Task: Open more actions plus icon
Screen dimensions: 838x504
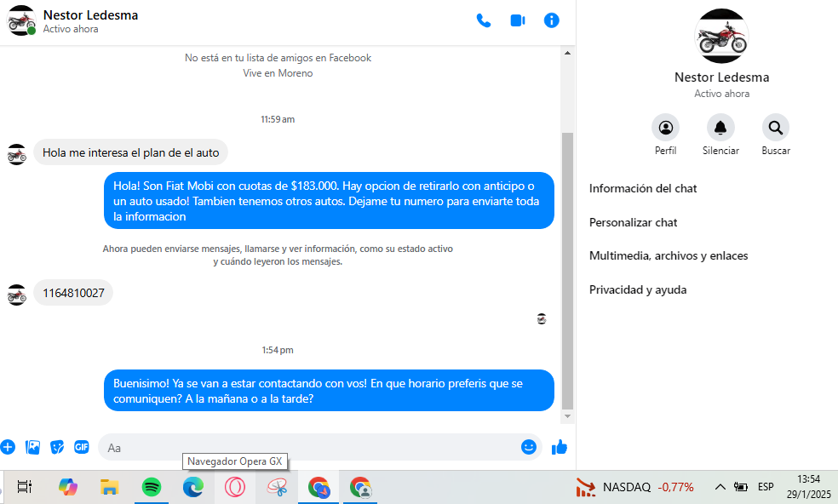Action: coord(8,447)
